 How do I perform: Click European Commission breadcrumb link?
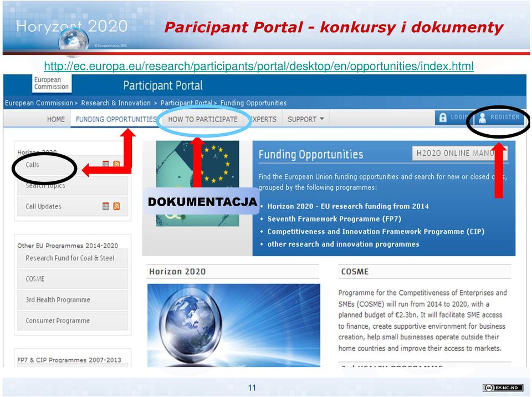[x=39, y=103]
